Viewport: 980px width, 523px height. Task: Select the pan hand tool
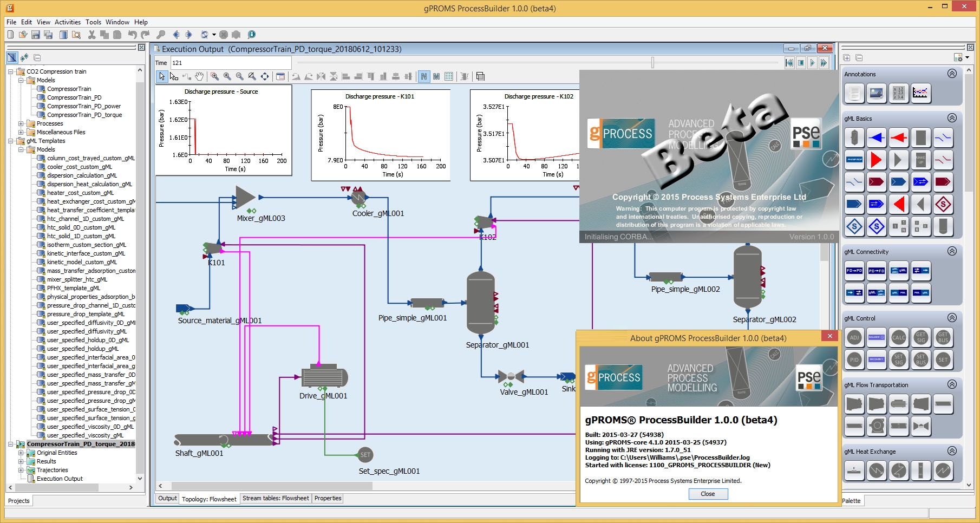(199, 76)
